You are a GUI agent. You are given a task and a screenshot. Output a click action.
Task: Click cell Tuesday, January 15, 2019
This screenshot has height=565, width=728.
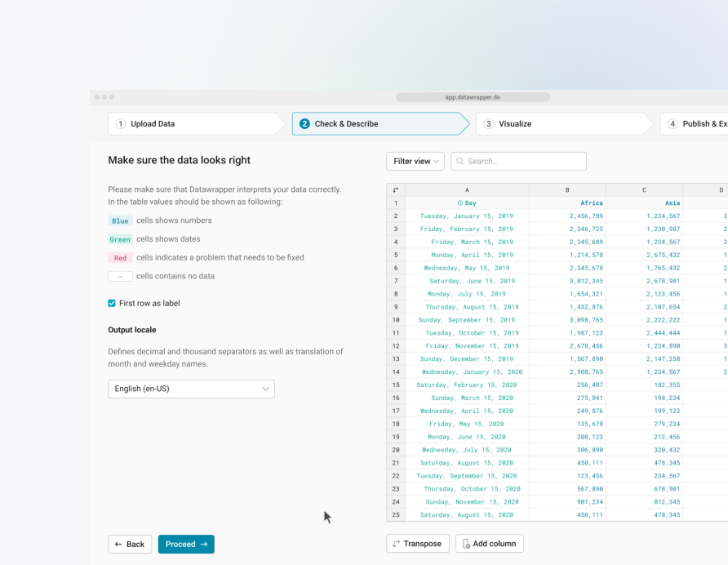coord(467,216)
